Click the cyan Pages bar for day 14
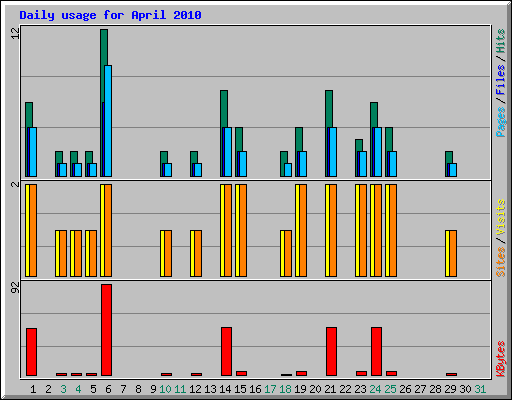The height and width of the screenshot is (400, 512). pos(228,152)
